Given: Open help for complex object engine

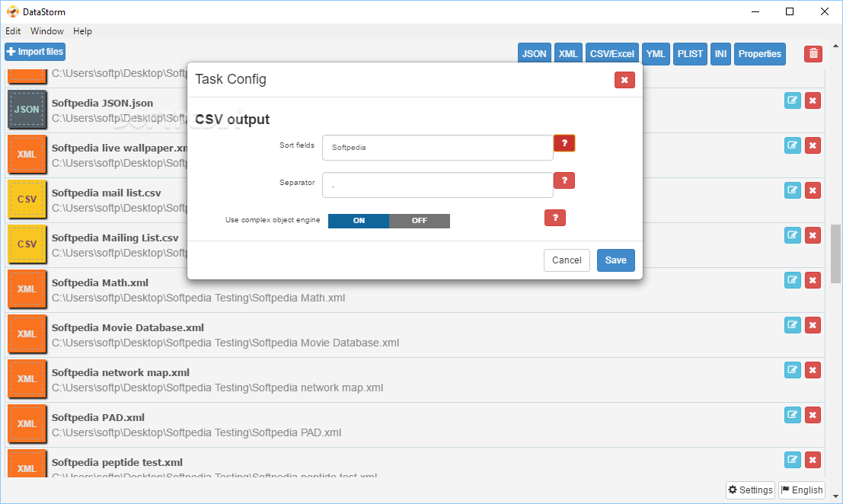Looking at the screenshot, I should [555, 218].
